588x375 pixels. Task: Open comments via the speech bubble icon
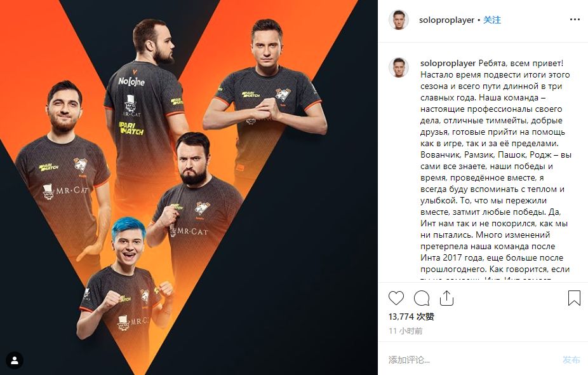(x=422, y=298)
